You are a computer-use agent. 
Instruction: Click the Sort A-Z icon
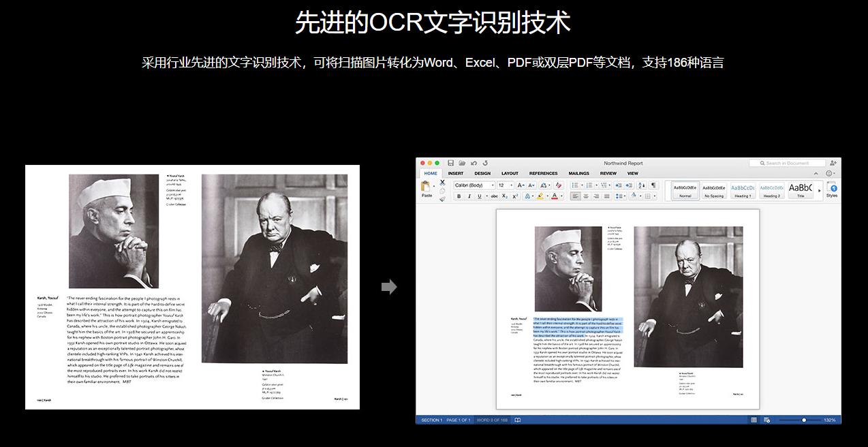pos(641,185)
